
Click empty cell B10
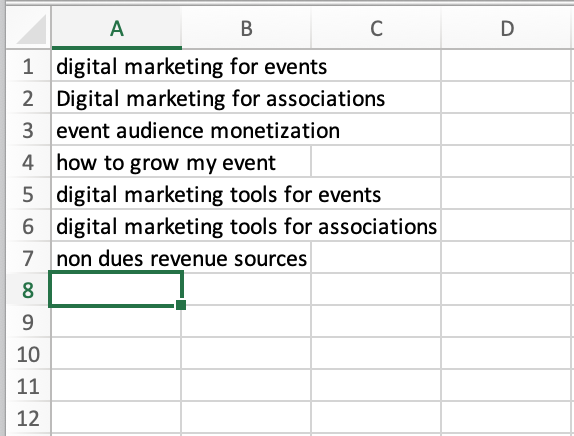coord(246,353)
